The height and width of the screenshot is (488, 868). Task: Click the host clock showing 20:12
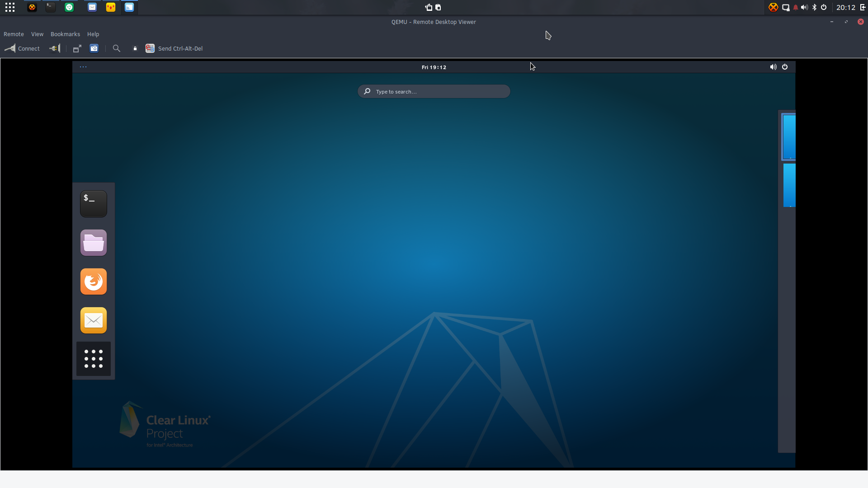tap(846, 7)
